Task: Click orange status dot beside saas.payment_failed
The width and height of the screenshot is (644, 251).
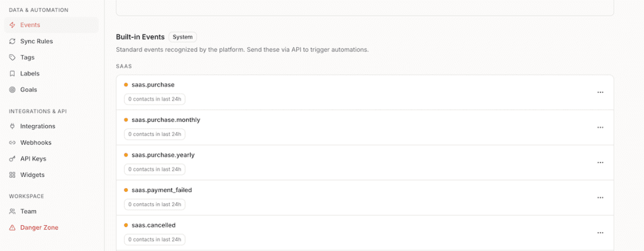Action: [x=126, y=190]
